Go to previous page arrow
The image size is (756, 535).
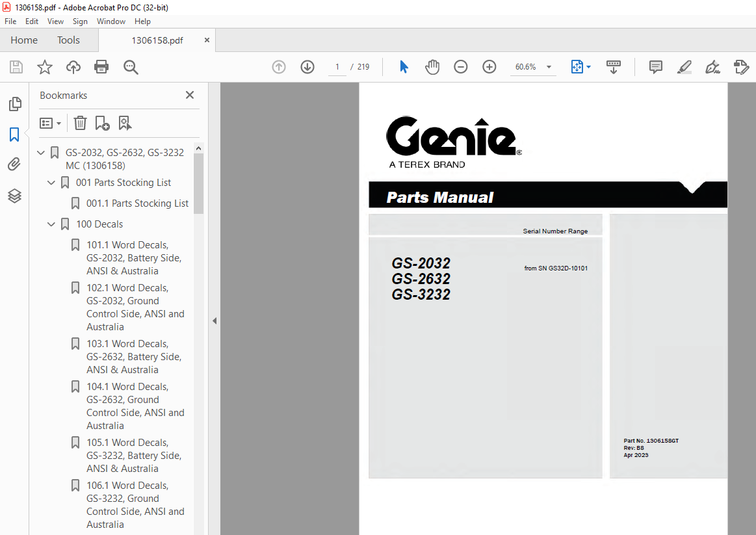(x=279, y=67)
